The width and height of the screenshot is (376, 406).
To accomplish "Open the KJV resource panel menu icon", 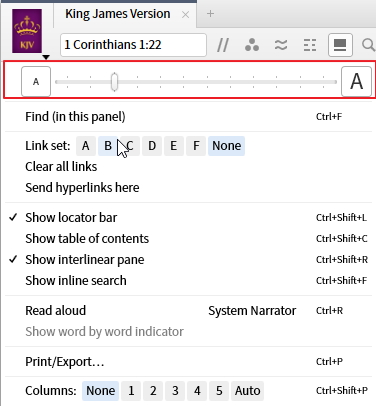I will click(27, 32).
